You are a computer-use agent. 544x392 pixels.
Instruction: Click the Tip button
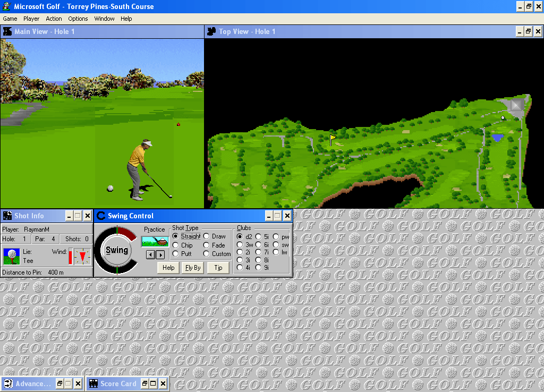click(218, 268)
